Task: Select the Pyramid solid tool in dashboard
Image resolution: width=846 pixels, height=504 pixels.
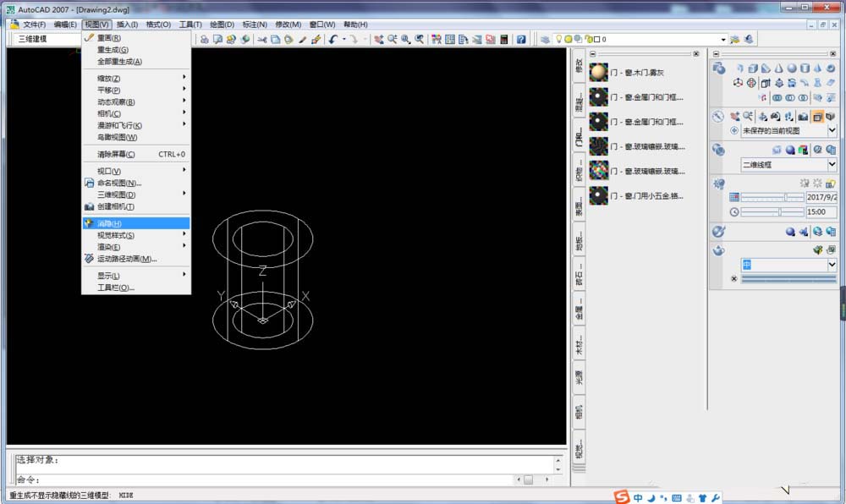Action: pyautogui.click(x=818, y=68)
